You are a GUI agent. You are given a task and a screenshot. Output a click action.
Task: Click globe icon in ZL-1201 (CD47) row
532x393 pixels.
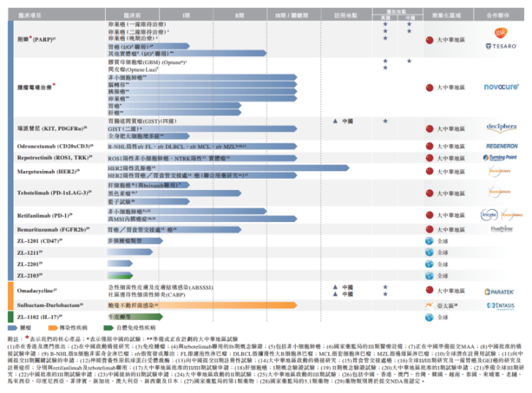[430, 241]
